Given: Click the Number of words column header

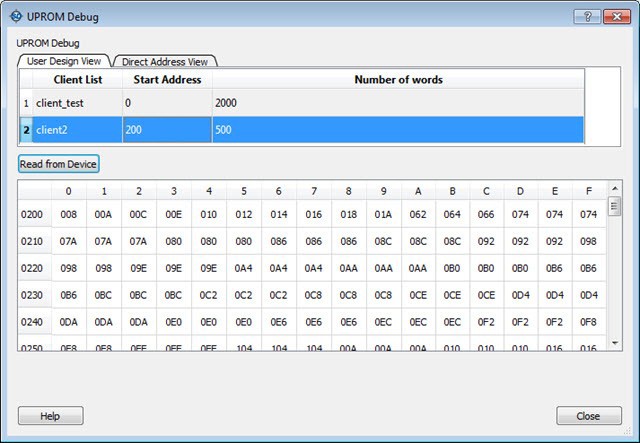Looking at the screenshot, I should click(x=398, y=79).
